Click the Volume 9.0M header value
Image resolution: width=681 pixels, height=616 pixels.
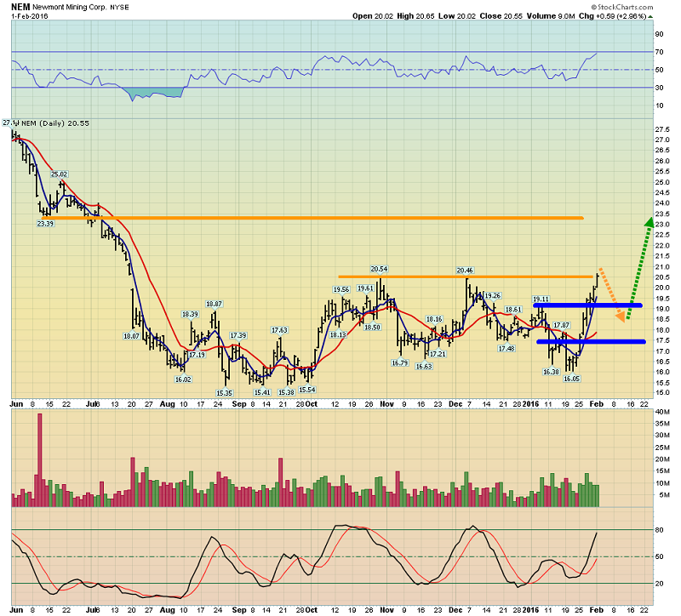[x=551, y=16]
